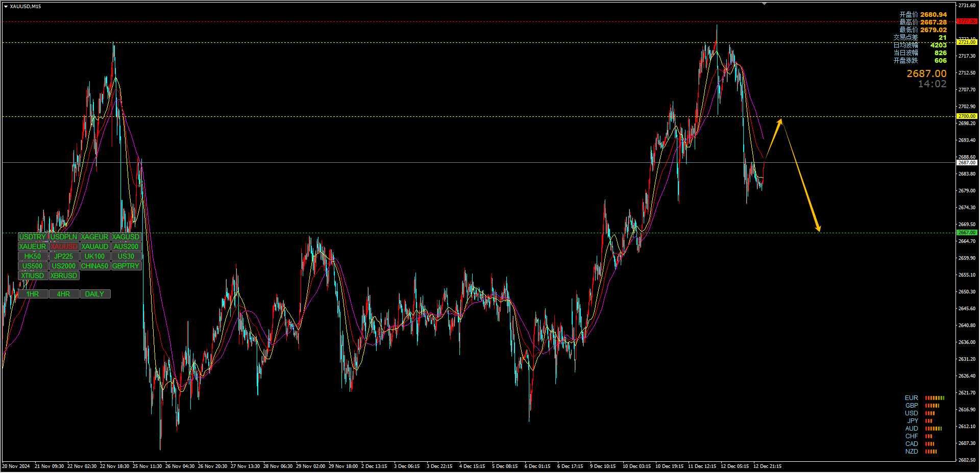Select the GBPTRY symbol button
Viewport: 980px width, 473px height.
(x=126, y=266)
